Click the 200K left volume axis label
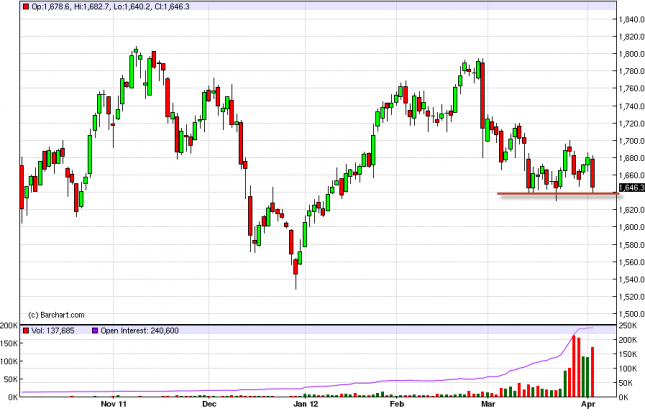Viewport: 645px width, 416px height. click(9, 326)
